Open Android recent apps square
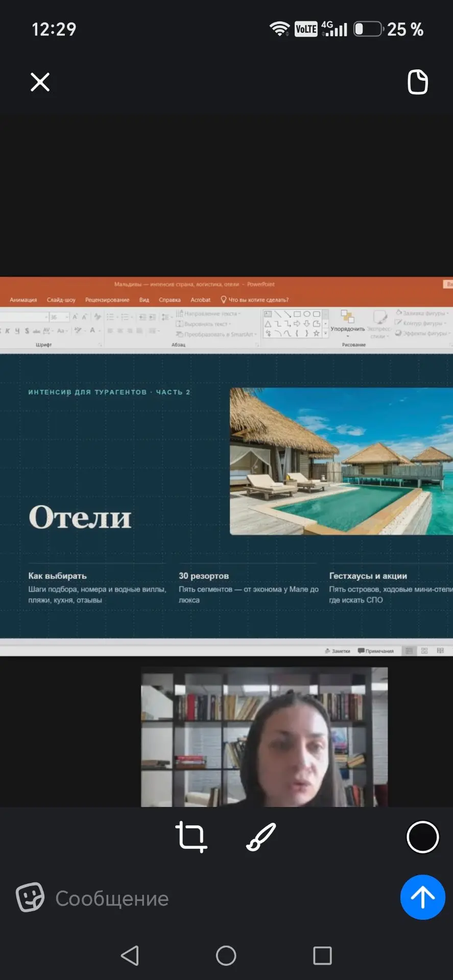 tap(322, 955)
